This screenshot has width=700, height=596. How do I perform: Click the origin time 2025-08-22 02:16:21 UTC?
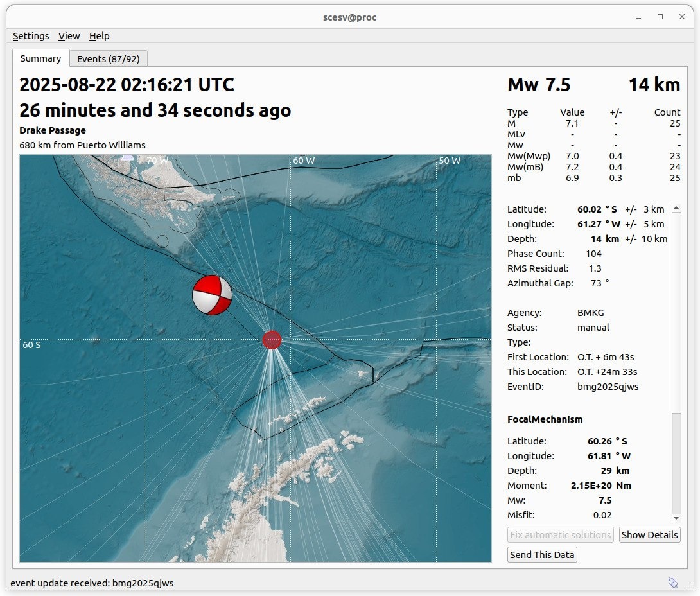click(127, 85)
